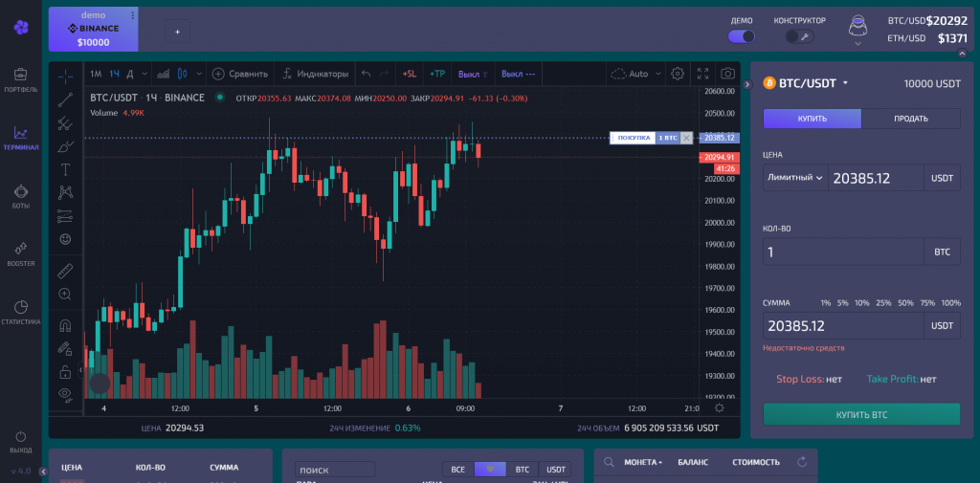Viewport: 980px width, 483px height.
Task: Select the Д daily timeframe
Action: [130, 74]
